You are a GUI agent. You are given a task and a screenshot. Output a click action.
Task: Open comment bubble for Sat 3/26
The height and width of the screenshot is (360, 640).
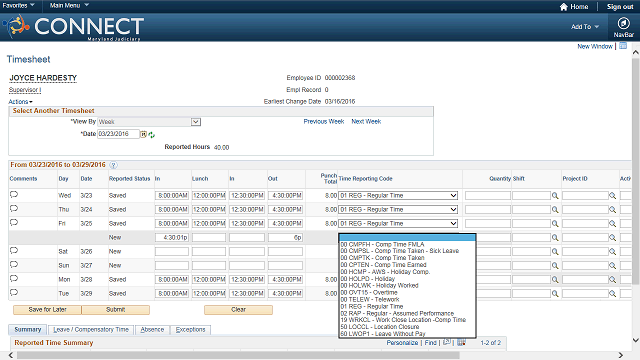[14, 251]
